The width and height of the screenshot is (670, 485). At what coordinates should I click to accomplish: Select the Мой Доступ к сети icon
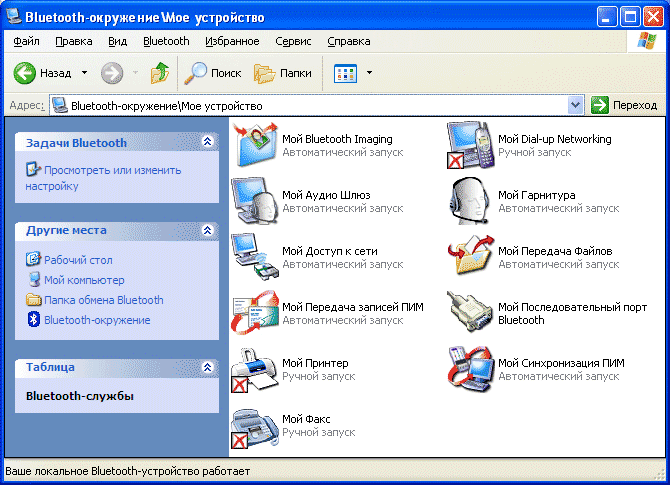click(255, 257)
